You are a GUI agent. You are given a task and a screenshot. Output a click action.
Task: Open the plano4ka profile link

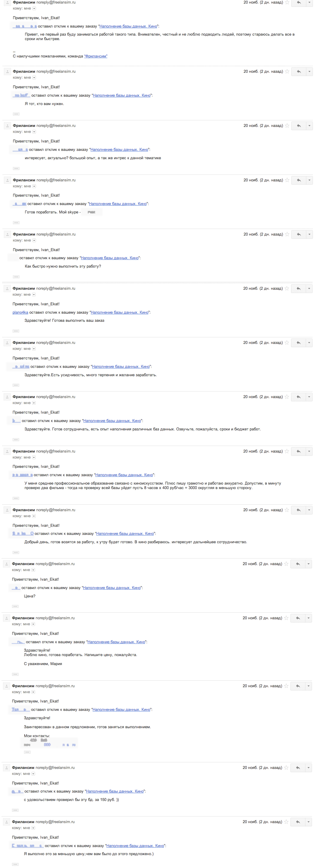(x=20, y=312)
